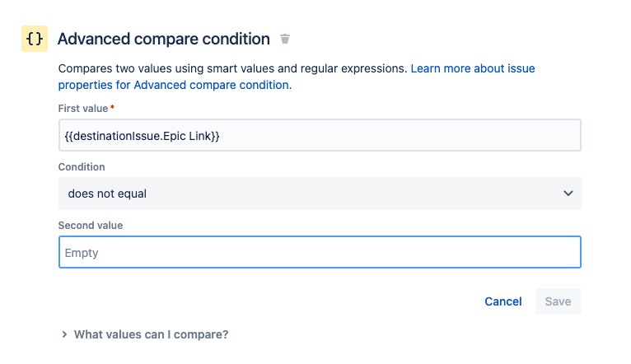Open the 'Learn more about issue' link
This screenshot has width=631, height=364.
(473, 68)
